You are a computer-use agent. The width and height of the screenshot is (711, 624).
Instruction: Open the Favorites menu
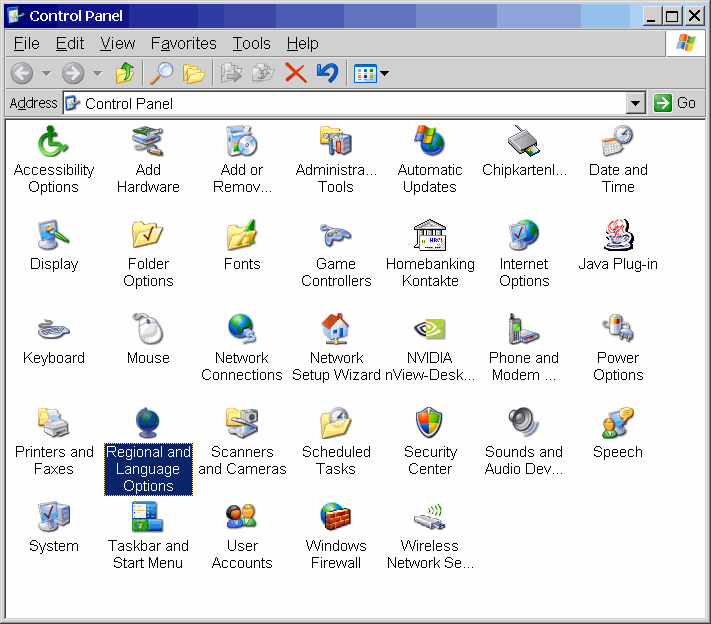[x=183, y=43]
